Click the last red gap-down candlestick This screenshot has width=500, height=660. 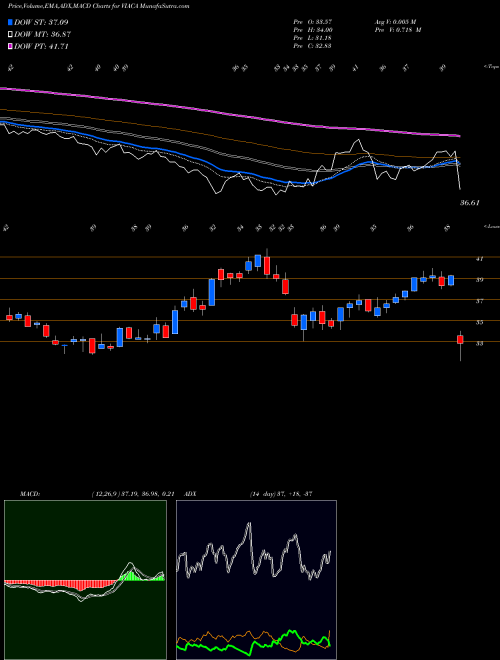460,340
